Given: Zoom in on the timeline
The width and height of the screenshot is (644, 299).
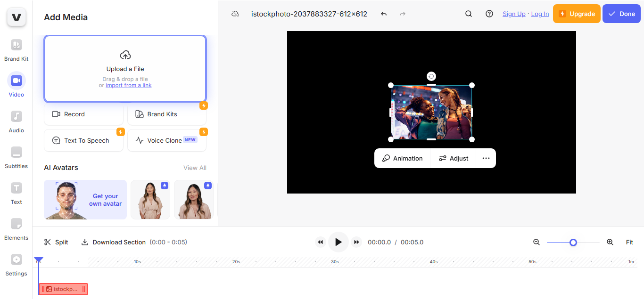Looking at the screenshot, I should point(610,242).
